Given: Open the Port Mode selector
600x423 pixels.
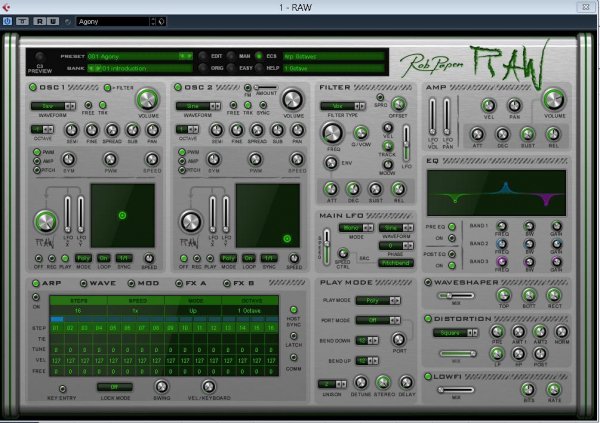Looking at the screenshot, I should tap(378, 320).
